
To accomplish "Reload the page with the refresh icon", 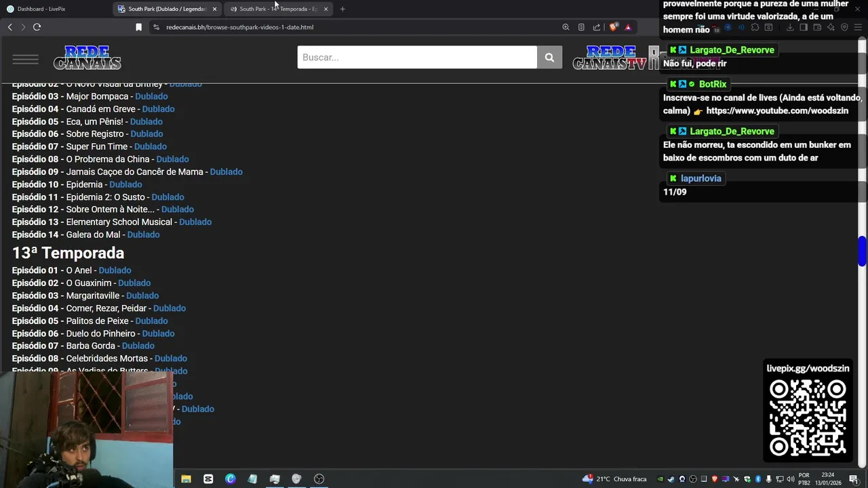I will 37,27.
